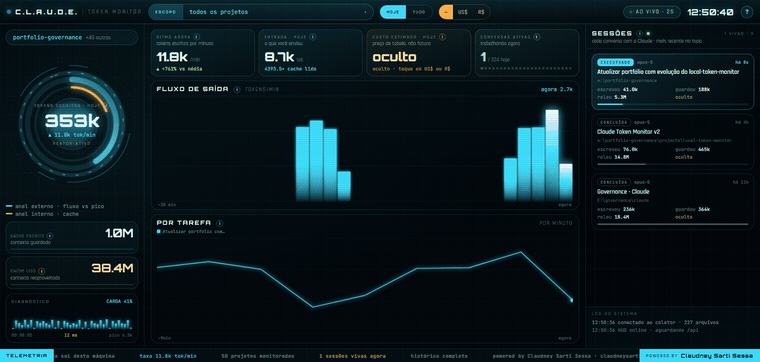This screenshot has height=362, width=760.
Task: Click the EXECUTANDO status badge
Action: [615, 62]
